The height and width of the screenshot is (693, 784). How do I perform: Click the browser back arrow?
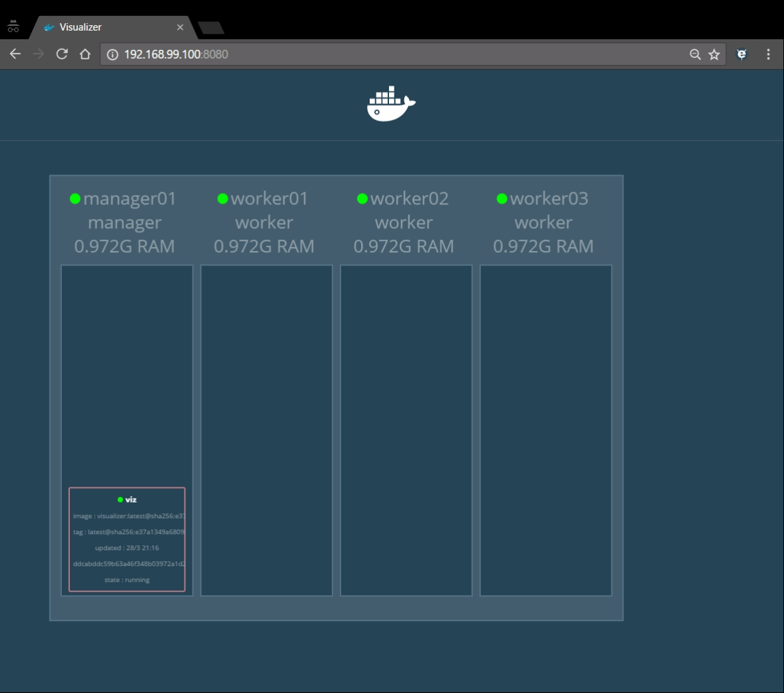coord(15,54)
